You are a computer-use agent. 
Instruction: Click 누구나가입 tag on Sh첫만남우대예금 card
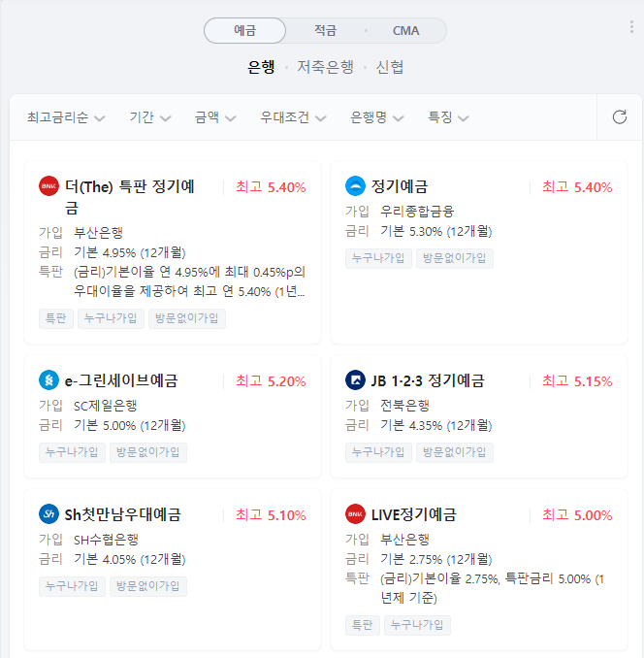point(72,586)
